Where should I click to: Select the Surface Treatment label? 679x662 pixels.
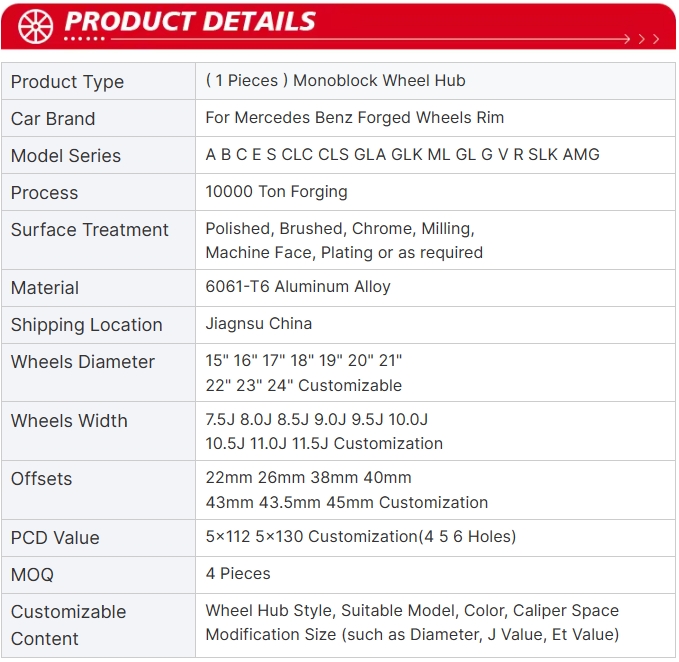point(90,230)
